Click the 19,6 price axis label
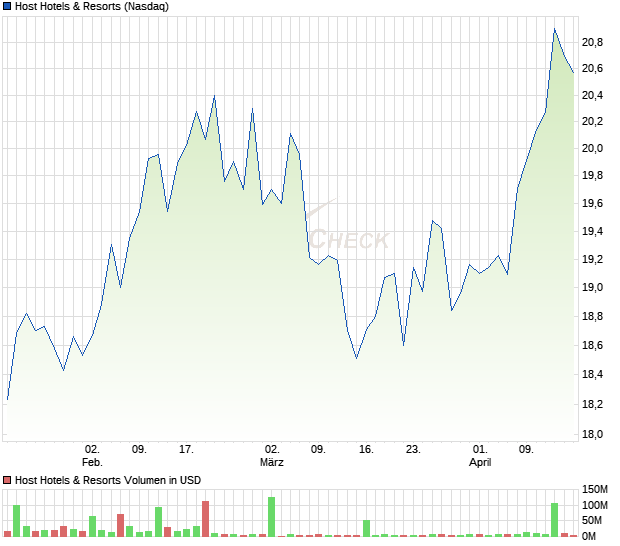This screenshot has height=546, width=620. (592, 203)
